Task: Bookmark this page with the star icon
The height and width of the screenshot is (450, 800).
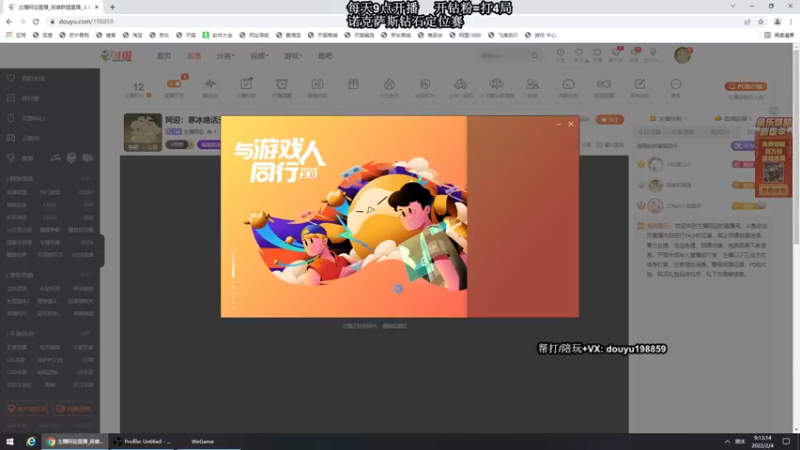Action: point(761,21)
